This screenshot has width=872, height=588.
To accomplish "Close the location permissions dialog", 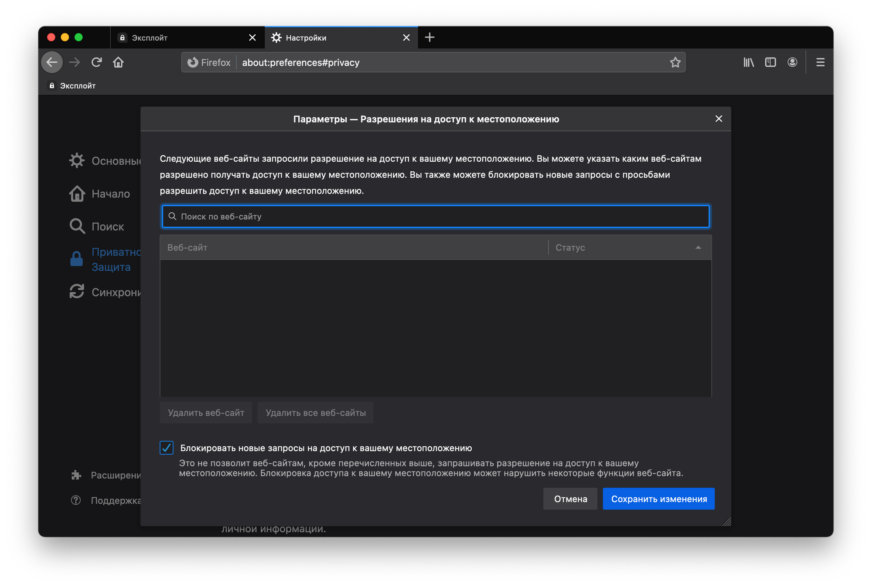I will [719, 119].
